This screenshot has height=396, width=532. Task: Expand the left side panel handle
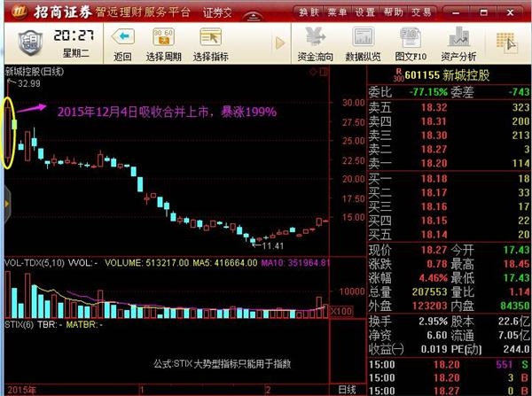tap(4, 205)
